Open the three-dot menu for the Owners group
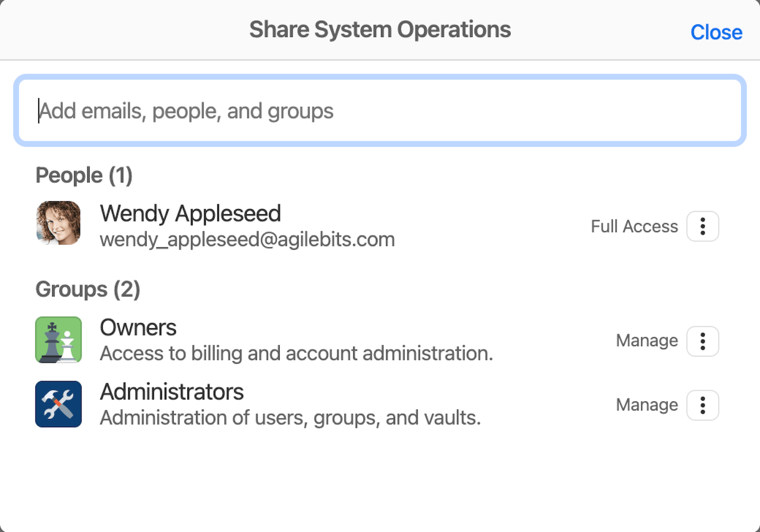This screenshot has width=760, height=532. (702, 341)
